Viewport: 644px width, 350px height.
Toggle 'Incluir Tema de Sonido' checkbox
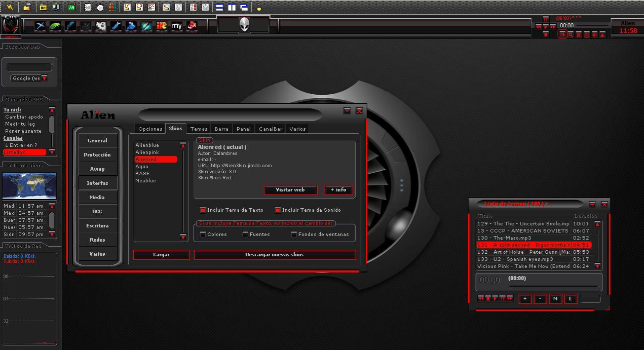(278, 210)
